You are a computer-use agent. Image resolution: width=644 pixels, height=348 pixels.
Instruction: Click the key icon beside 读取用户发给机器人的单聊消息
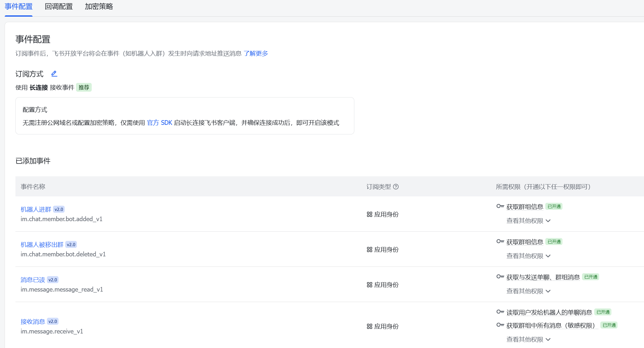tap(500, 312)
